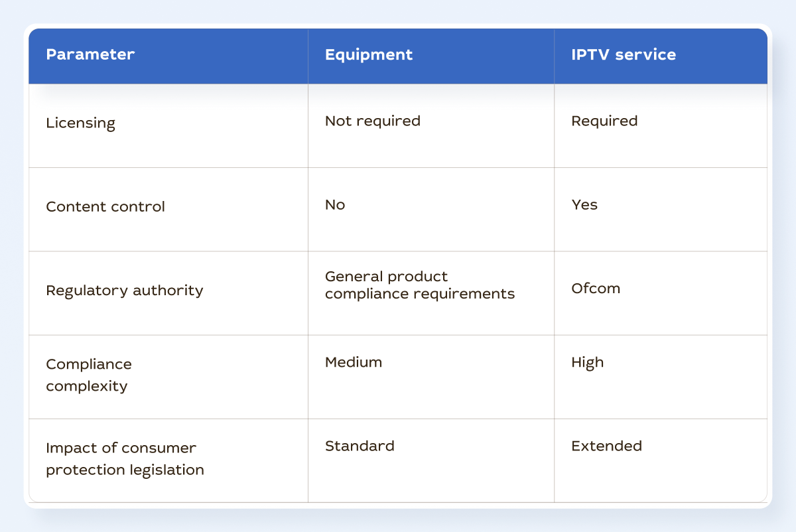
Task: Click the IPTV service column header
Action: tap(624, 54)
